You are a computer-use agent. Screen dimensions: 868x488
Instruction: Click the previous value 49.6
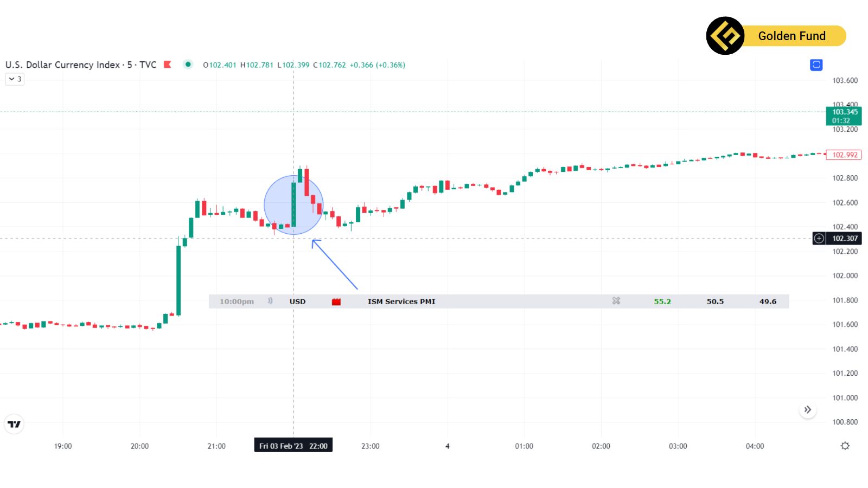768,301
